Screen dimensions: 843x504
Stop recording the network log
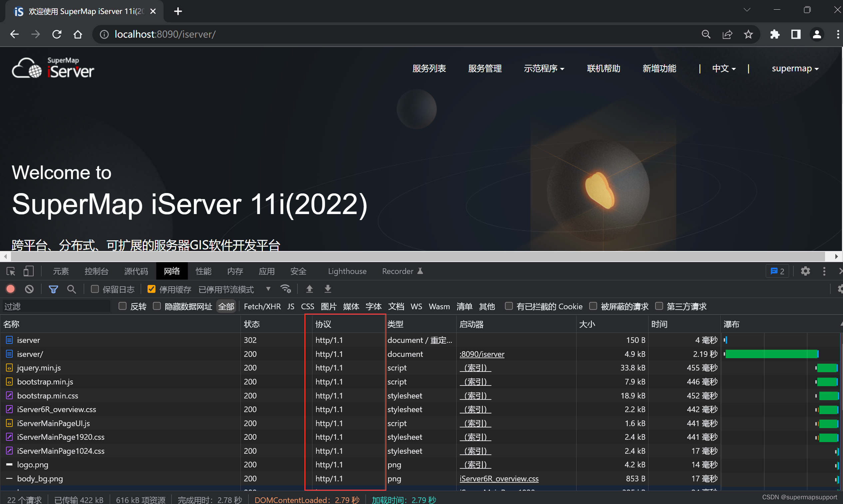click(11, 289)
